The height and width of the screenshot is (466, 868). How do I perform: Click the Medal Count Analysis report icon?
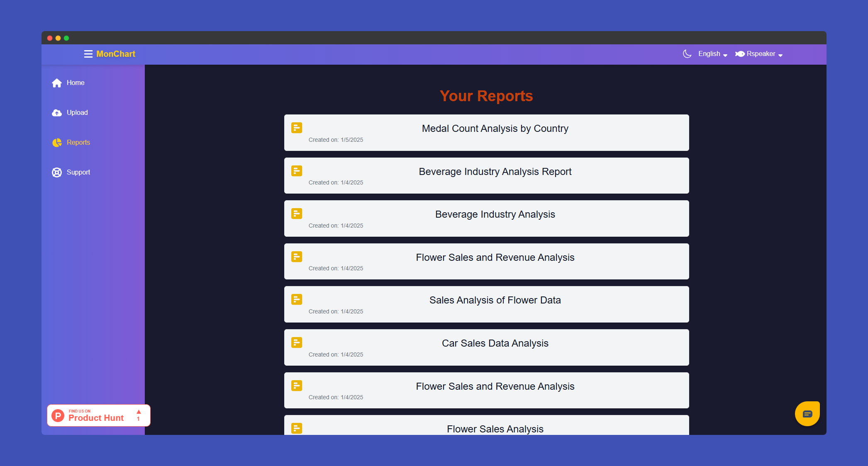point(297,128)
